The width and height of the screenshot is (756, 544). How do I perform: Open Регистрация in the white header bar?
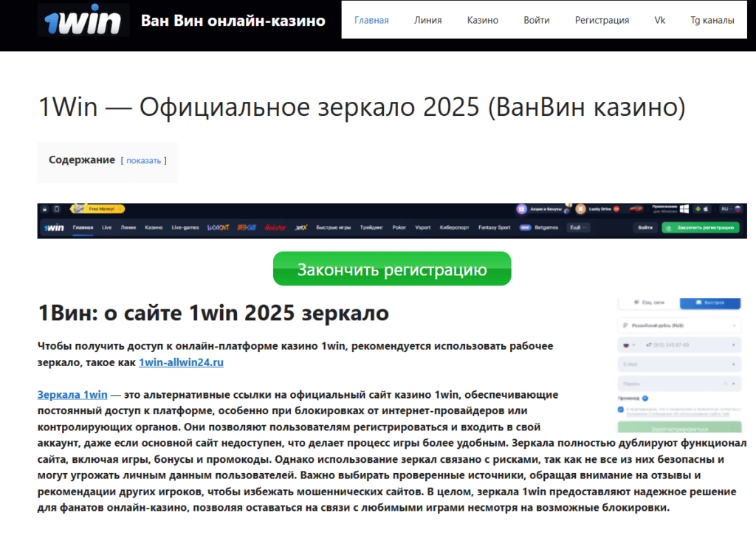tap(602, 20)
